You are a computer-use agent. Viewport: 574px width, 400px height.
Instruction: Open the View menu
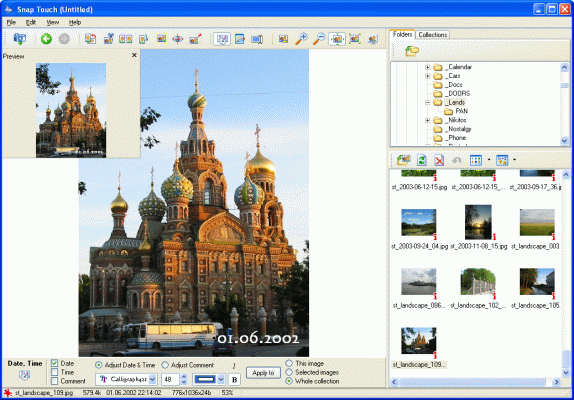53,22
